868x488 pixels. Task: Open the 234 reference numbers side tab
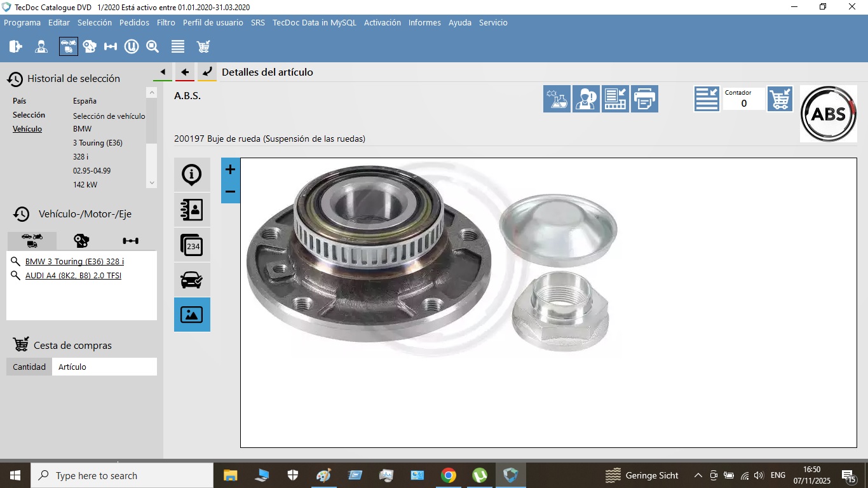(192, 245)
